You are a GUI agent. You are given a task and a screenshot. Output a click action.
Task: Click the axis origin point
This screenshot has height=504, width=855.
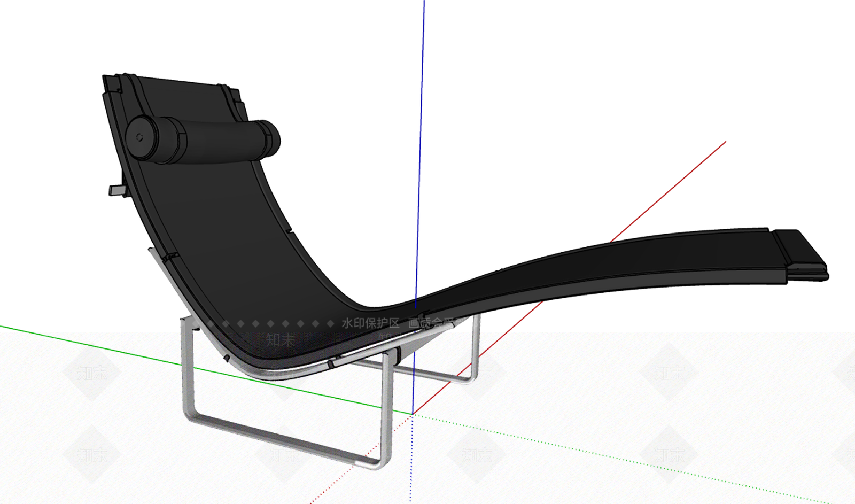(413, 413)
